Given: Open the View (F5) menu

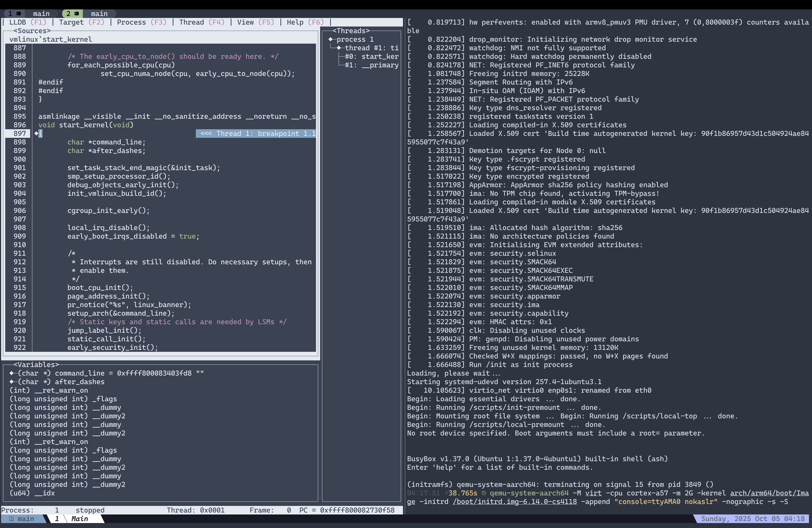Looking at the screenshot, I should click(255, 22).
